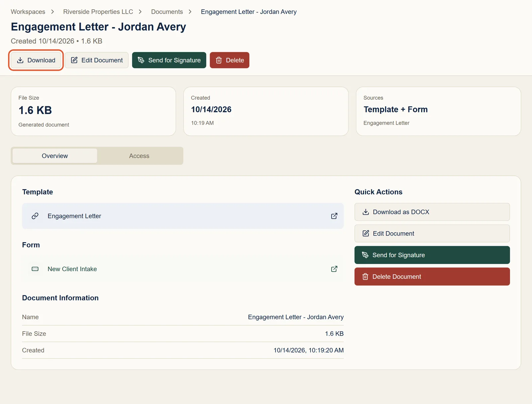Navigate to the Documents breadcrumb

pos(167,12)
